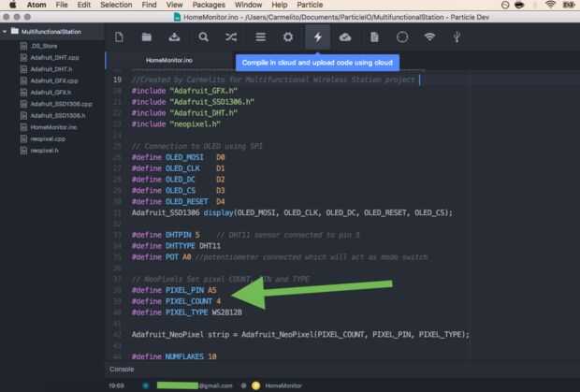
Task: Click the Adafruit_SSD1306 display(...) code line
Action: [292, 213]
